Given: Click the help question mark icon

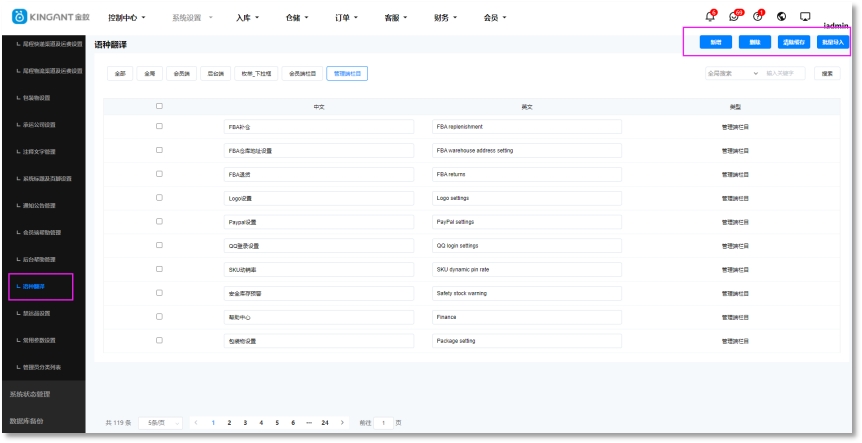Looking at the screenshot, I should 759,16.
